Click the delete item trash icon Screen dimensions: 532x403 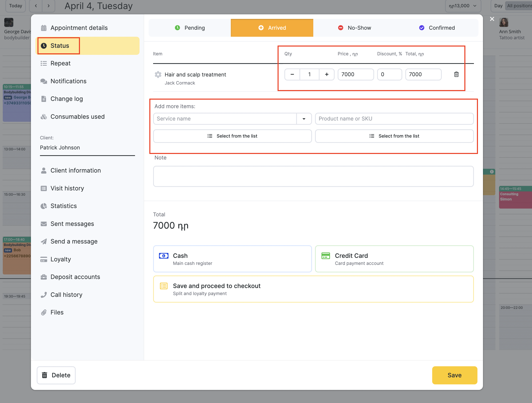[457, 74]
